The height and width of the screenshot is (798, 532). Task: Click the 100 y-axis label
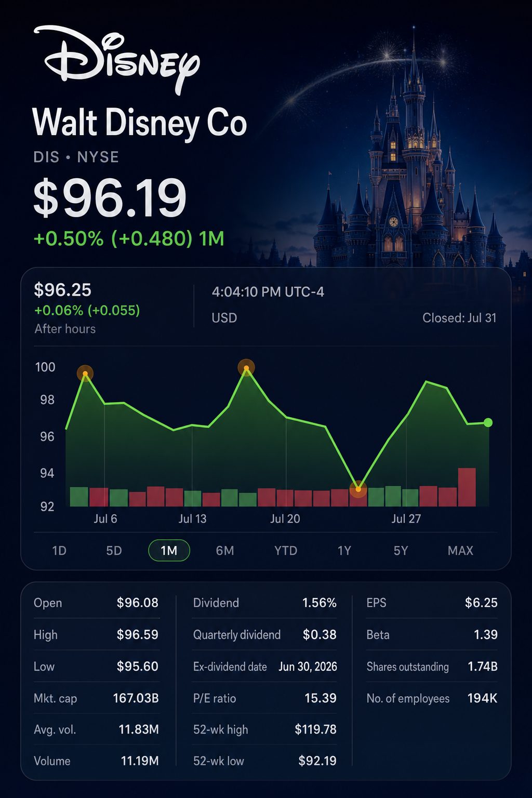[45, 367]
